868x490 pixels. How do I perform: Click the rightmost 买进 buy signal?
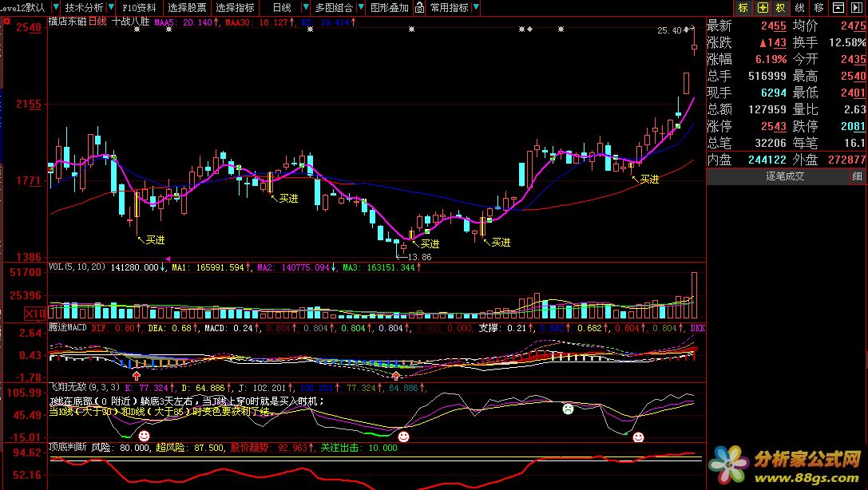(649, 180)
